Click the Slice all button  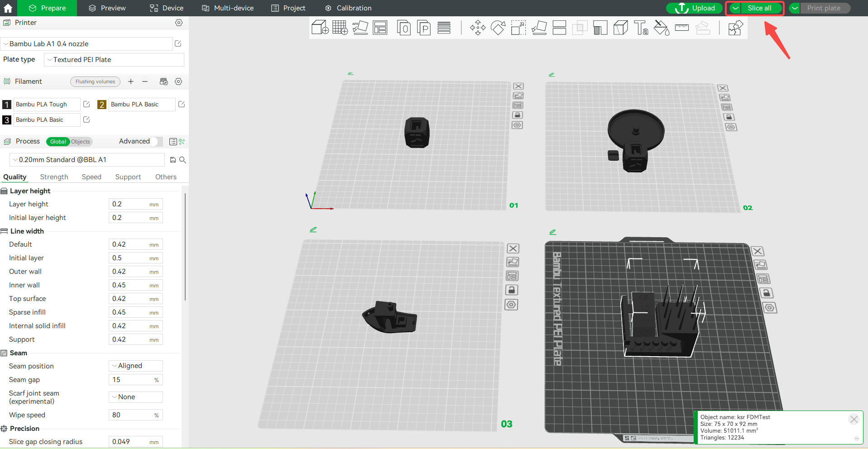(759, 8)
